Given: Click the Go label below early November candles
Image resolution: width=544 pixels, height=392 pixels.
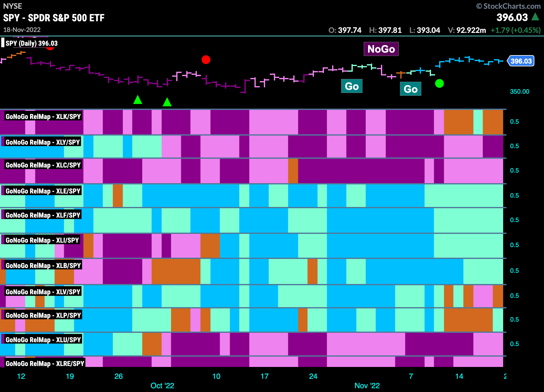Looking at the screenshot, I should point(352,86).
